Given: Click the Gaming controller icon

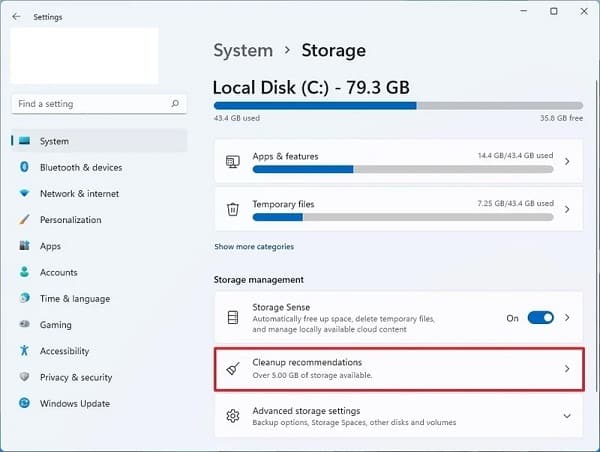Looking at the screenshot, I should (x=24, y=324).
